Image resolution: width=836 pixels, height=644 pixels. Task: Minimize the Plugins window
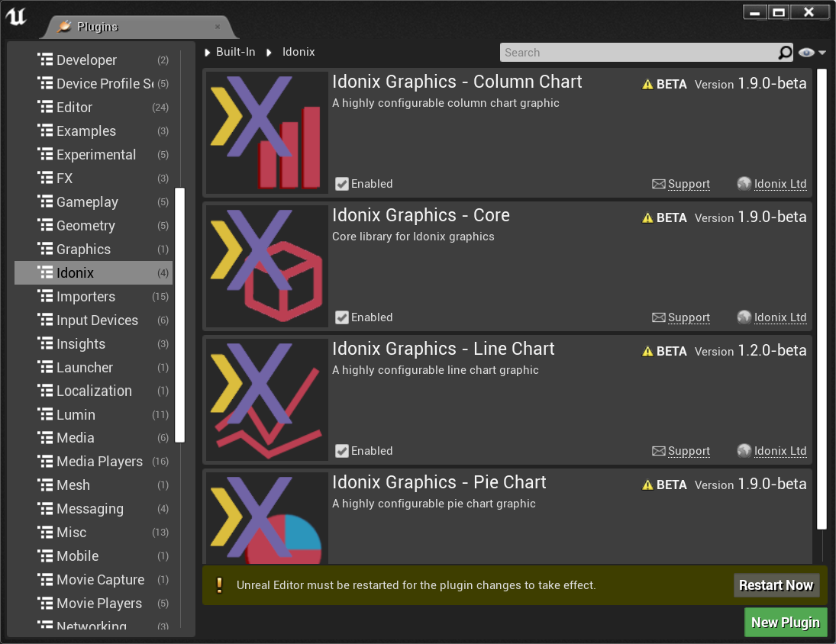coord(755,12)
